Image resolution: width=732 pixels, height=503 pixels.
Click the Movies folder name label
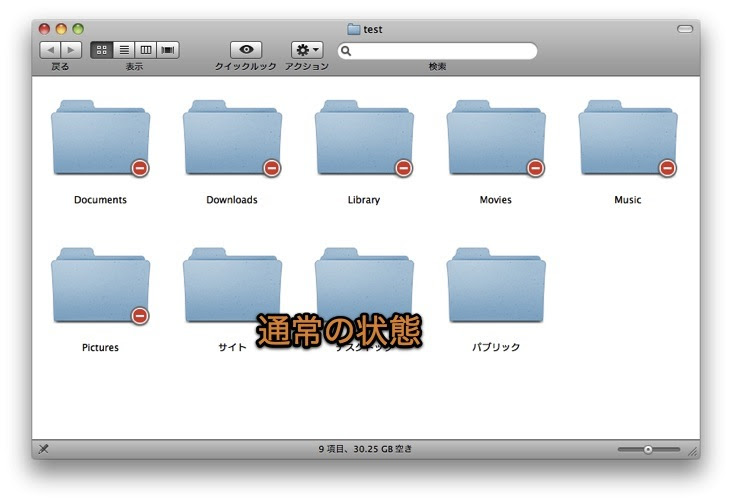[x=496, y=200]
